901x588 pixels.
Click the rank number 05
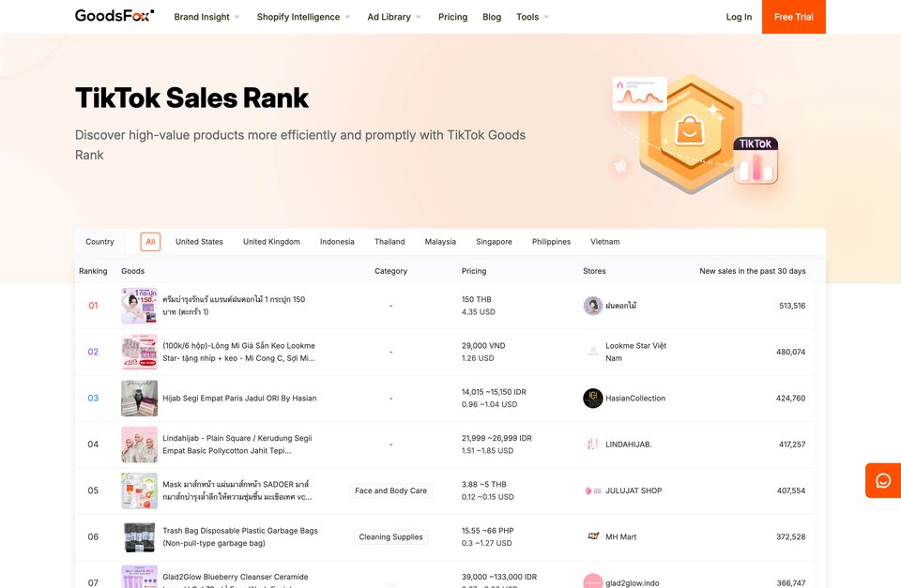coord(93,490)
